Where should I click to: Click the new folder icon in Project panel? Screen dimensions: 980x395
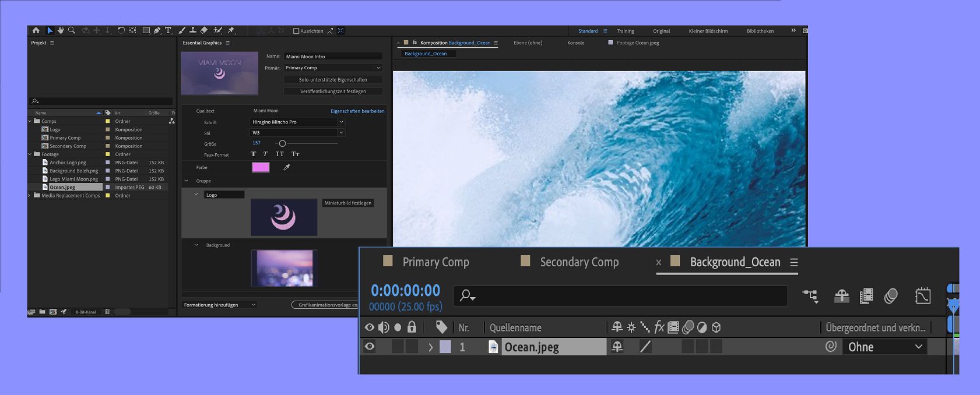pos(43,312)
